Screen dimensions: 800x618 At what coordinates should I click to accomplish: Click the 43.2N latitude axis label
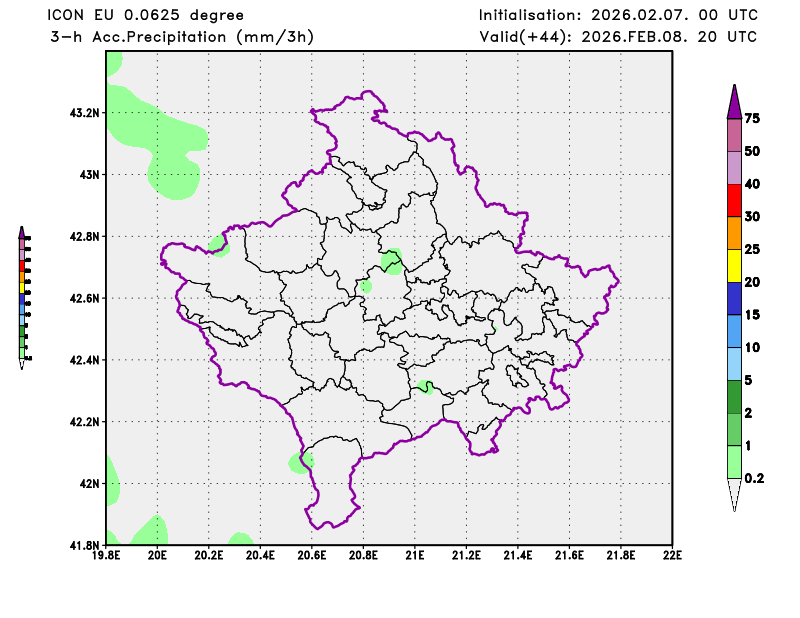point(84,113)
